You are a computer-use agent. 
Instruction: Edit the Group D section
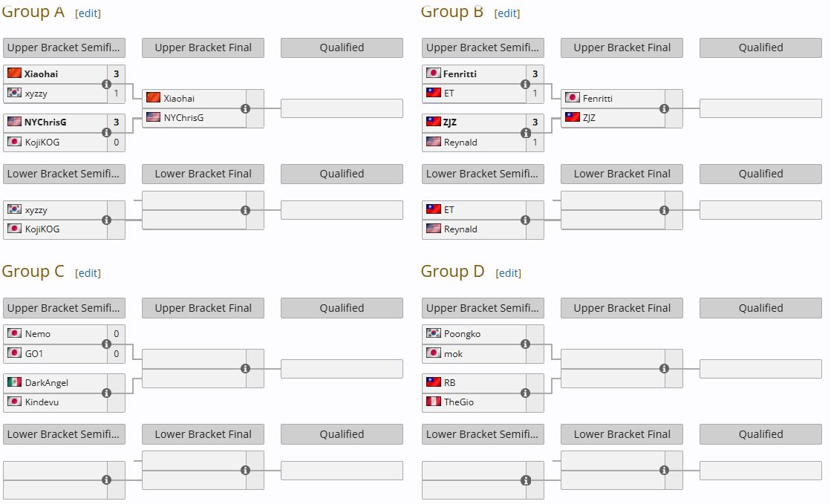click(508, 273)
